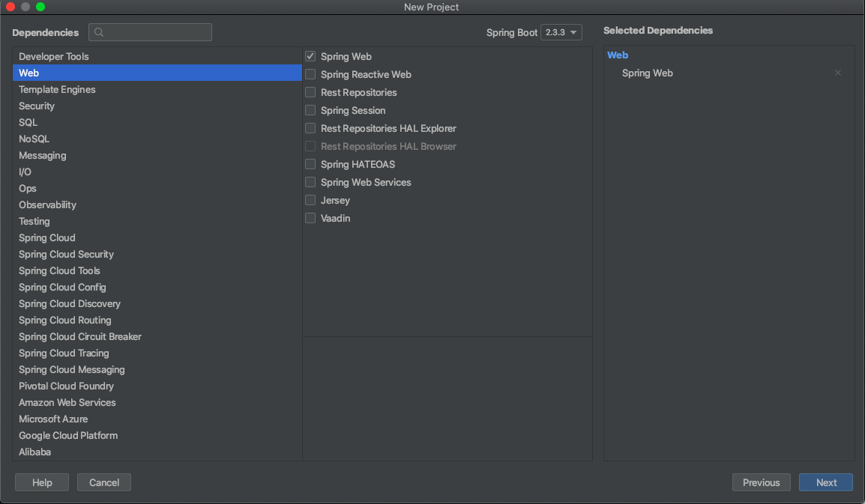The height and width of the screenshot is (504, 865).
Task: Toggle the Spring HATEOAS checkbox
Action: [310, 164]
